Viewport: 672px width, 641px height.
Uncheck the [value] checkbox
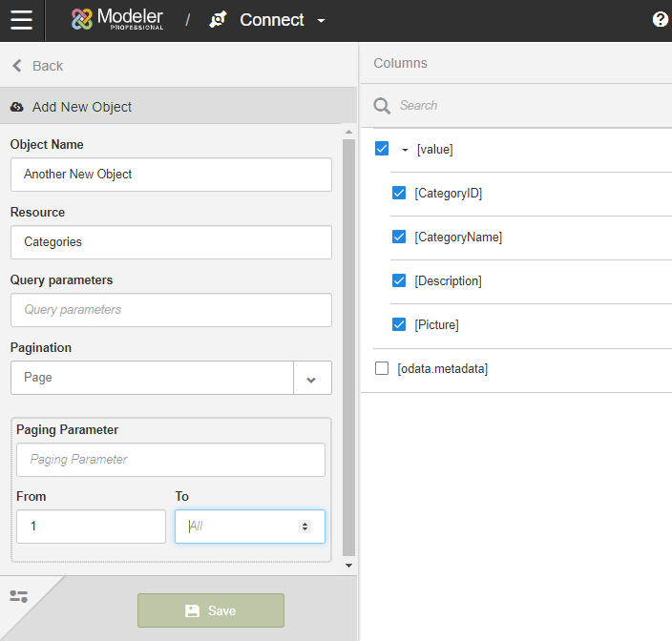tap(382, 149)
